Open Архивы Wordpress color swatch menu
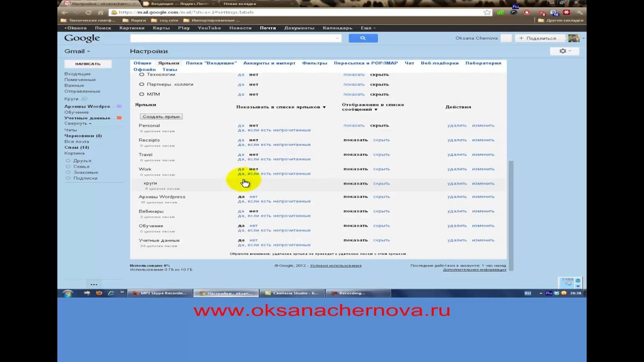Screen dimensions: 644x362 point(119,107)
